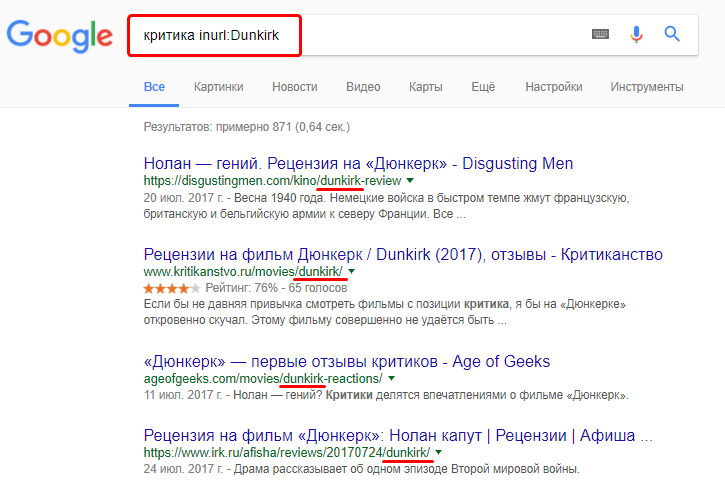Click the blue magnifier search button
The width and height of the screenshot is (725, 496).
(x=672, y=34)
